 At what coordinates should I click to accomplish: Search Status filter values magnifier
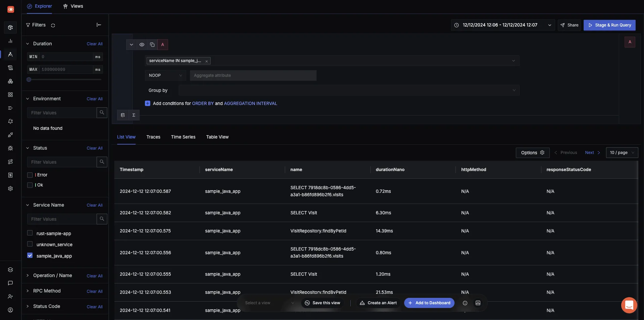pyautogui.click(x=102, y=162)
